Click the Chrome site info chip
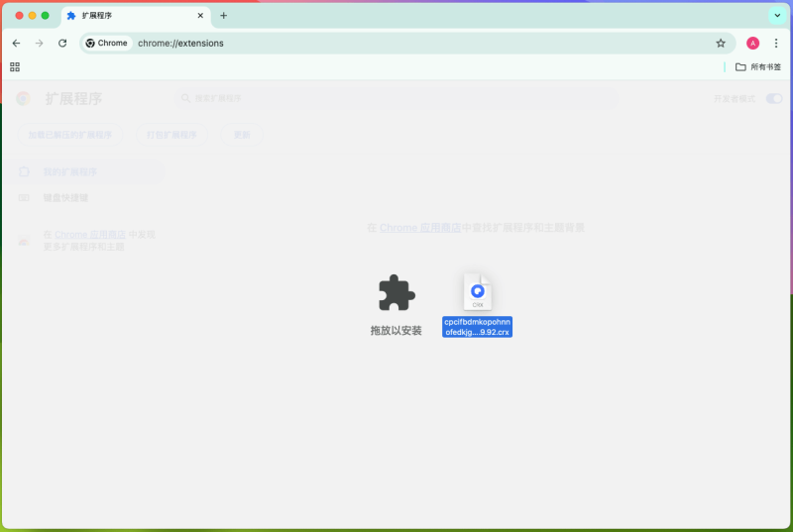Viewport: 793px width, 532px height. [107, 44]
